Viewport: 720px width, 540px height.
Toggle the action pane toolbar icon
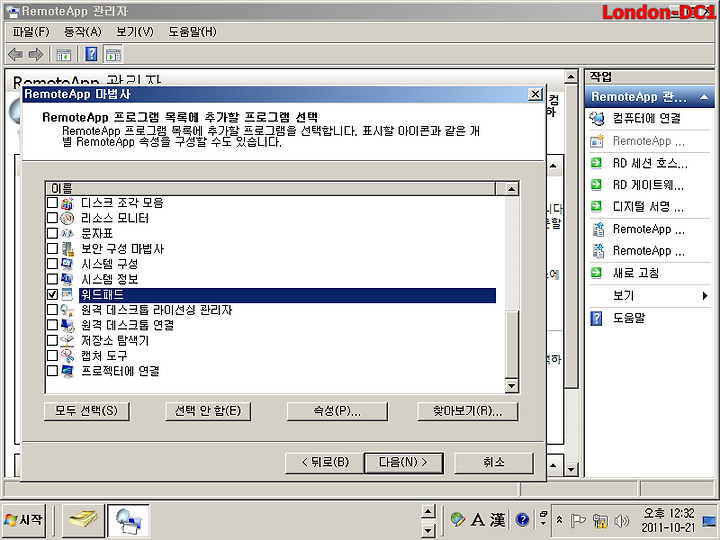click(x=113, y=55)
